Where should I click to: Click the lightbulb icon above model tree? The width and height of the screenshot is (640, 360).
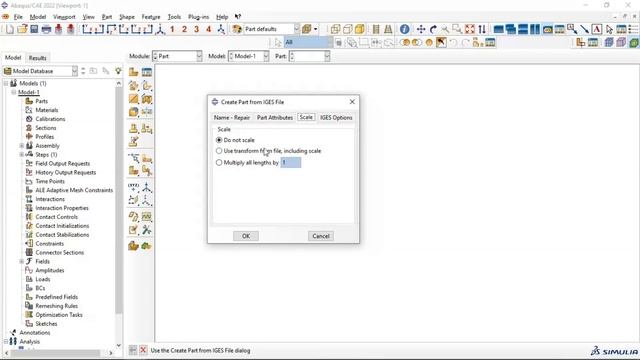[118, 71]
